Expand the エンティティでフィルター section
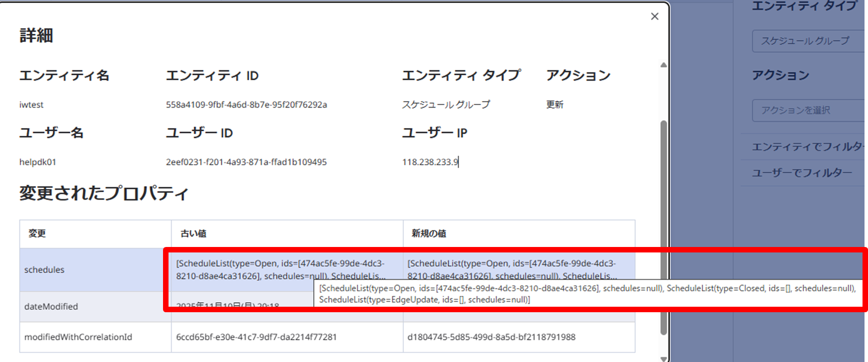The width and height of the screenshot is (868, 362). point(807,146)
